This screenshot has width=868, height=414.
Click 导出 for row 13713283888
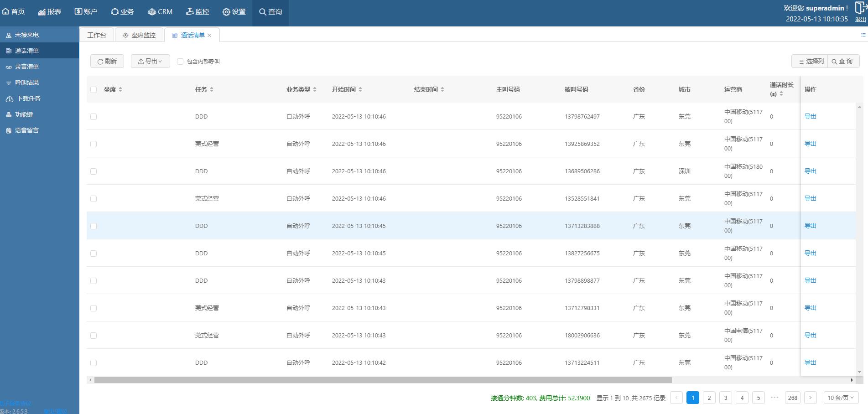[810, 226]
